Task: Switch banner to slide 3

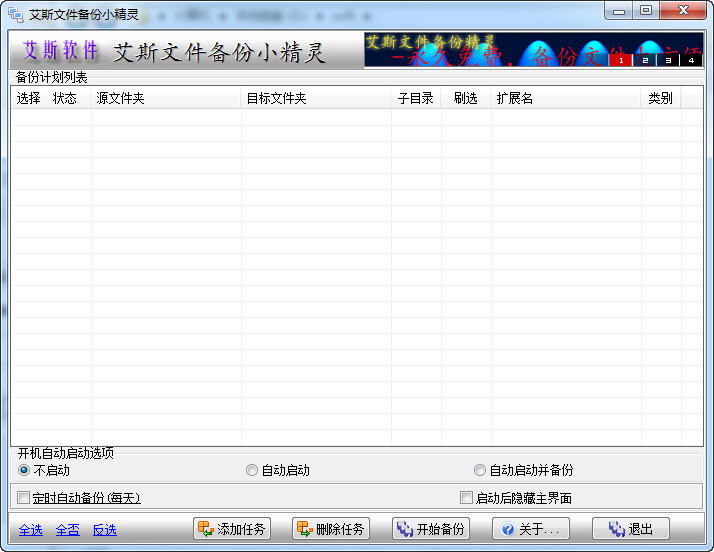Action: point(668,60)
